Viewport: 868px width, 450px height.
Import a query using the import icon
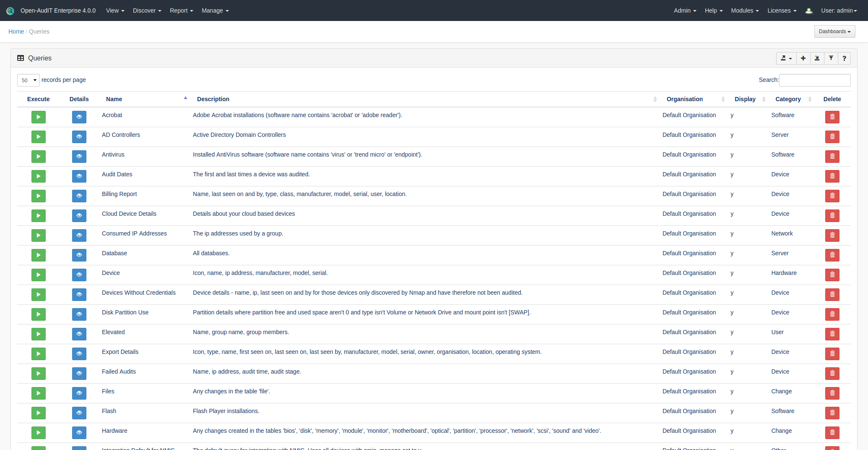point(817,58)
